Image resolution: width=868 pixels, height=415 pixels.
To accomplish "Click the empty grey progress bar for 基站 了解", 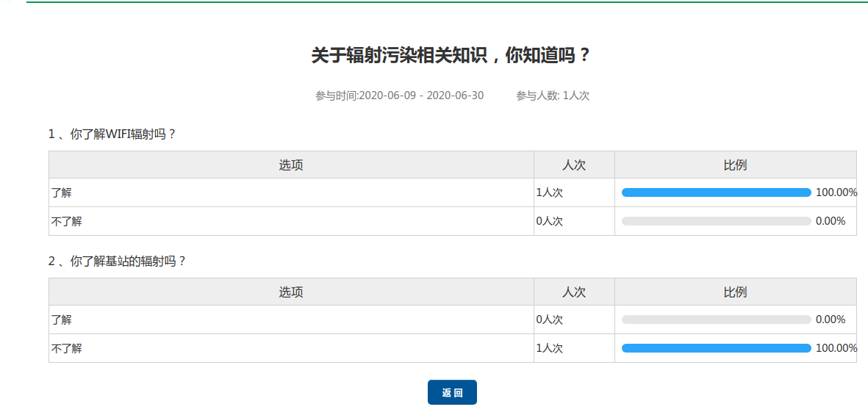I will click(716, 320).
